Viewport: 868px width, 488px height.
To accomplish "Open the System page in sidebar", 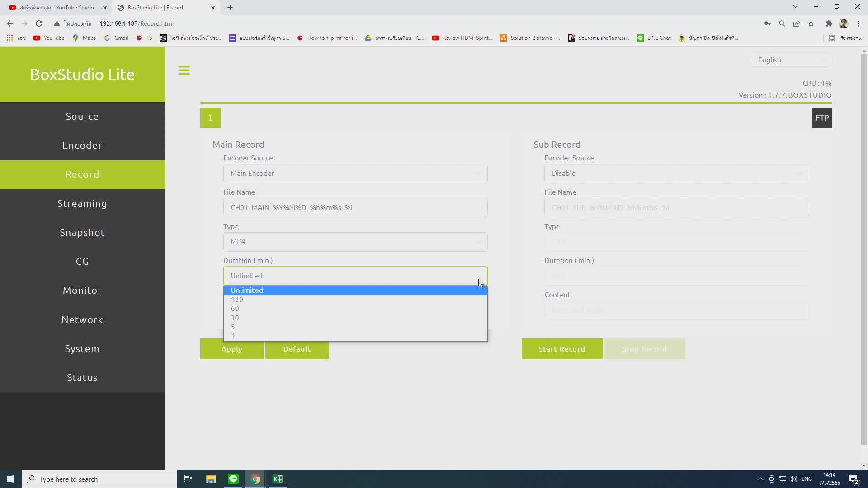I will pyautogui.click(x=82, y=349).
